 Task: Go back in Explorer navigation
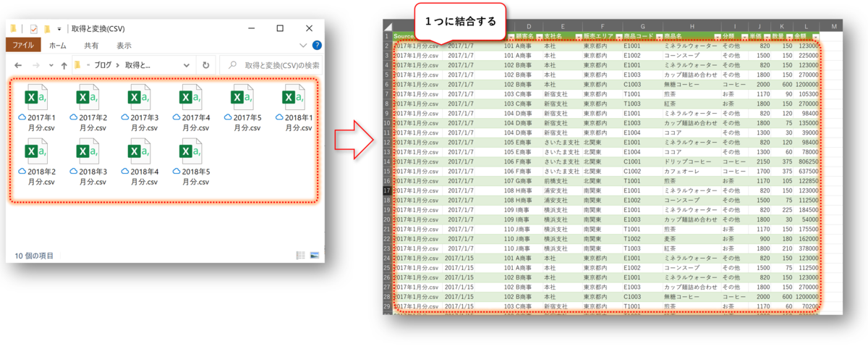point(17,65)
